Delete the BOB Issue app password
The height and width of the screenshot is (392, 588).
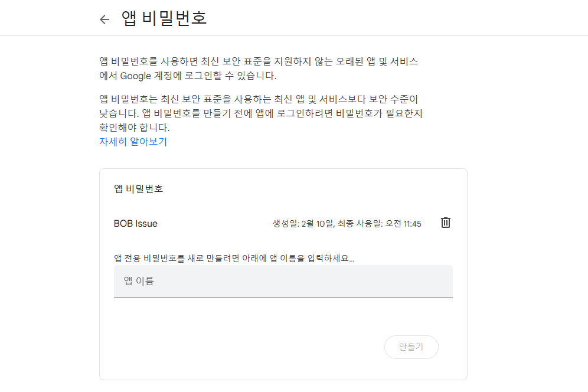pyautogui.click(x=446, y=223)
